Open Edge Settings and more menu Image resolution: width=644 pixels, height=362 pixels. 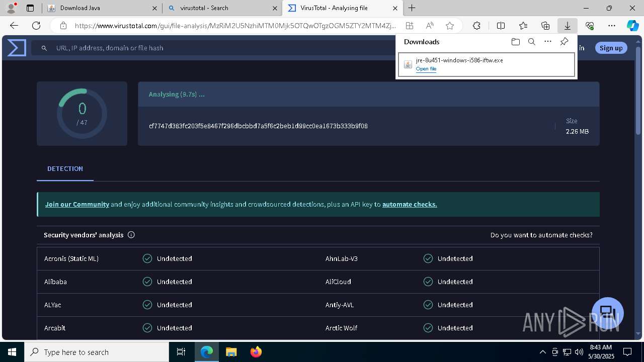pos(612,26)
